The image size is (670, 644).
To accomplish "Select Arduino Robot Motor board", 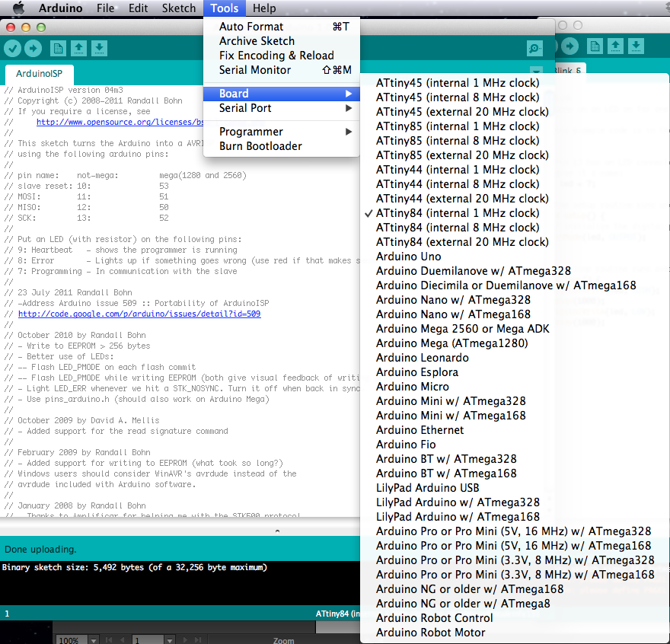I will tap(515, 633).
